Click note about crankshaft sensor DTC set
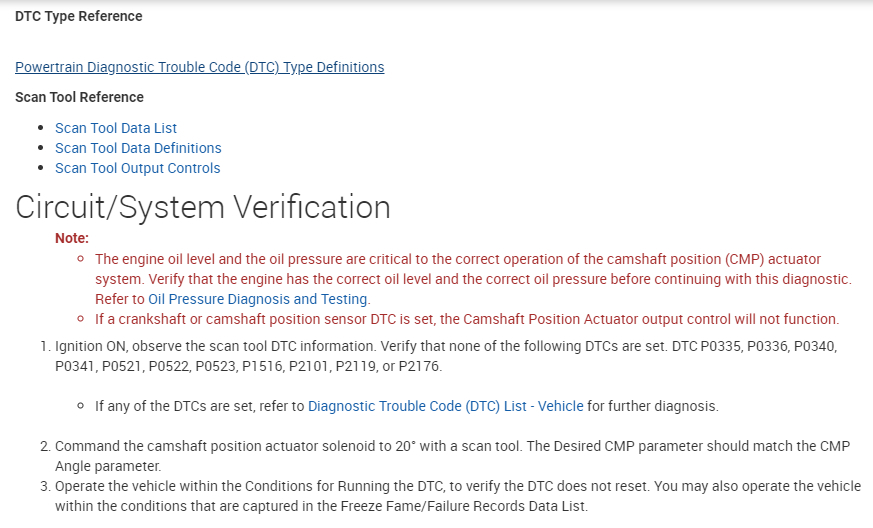The height and width of the screenshot is (528, 873). click(466, 319)
